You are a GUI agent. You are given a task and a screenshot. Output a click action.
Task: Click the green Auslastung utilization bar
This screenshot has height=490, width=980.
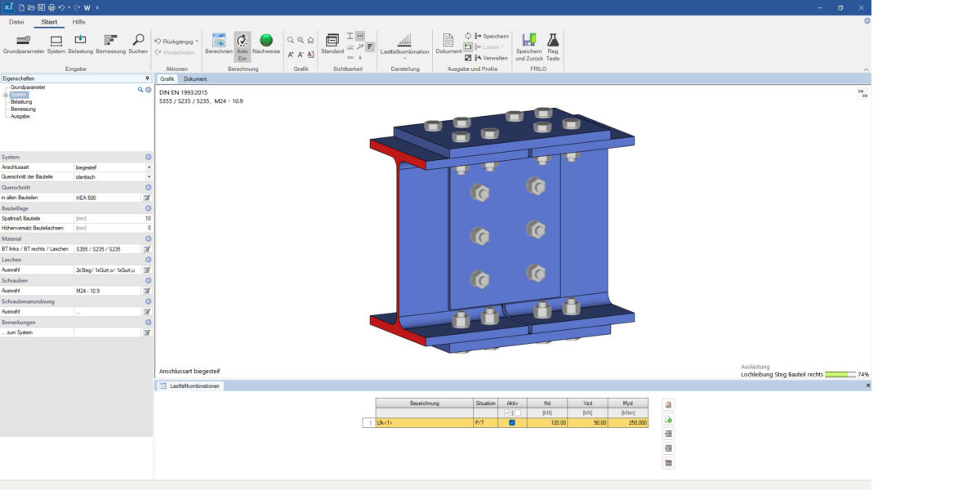[x=840, y=374]
